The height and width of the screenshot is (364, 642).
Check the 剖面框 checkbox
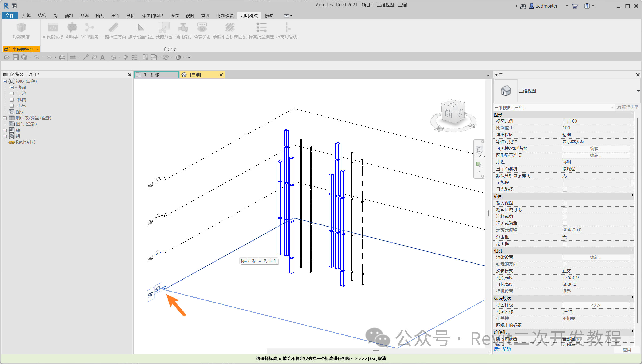(565, 243)
